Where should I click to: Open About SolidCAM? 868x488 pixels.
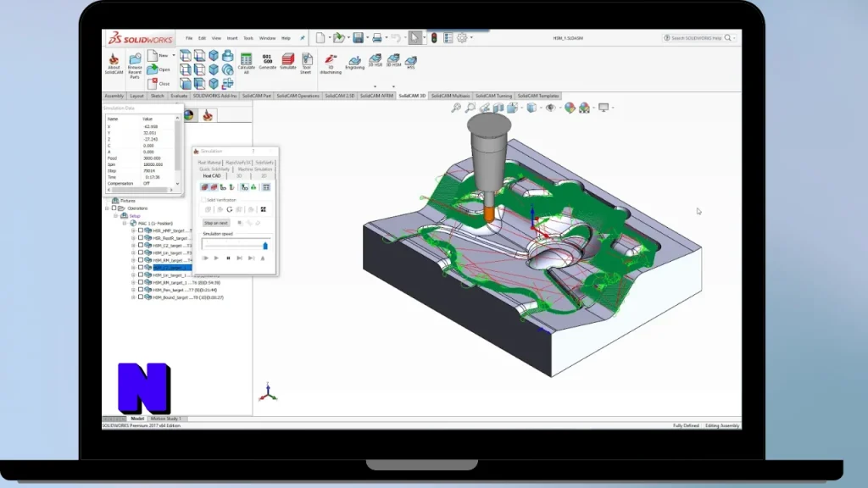(114, 64)
